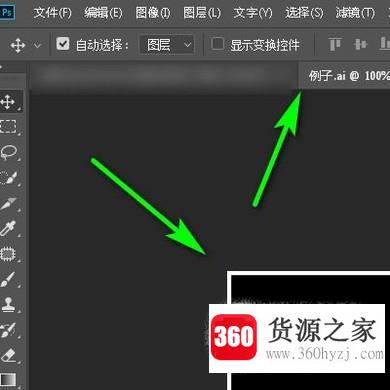Select the History Brush tool
This screenshot has height=390, width=390.
8,330
